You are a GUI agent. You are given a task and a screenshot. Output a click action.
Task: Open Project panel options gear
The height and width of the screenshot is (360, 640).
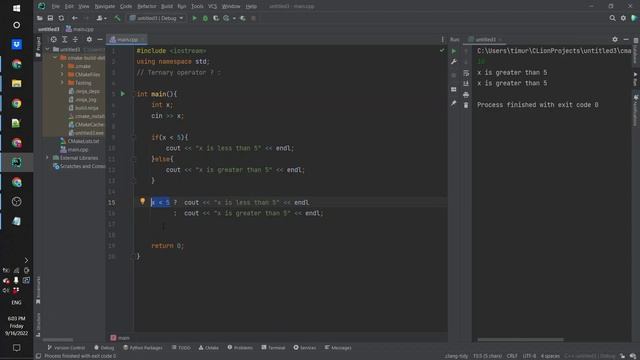pyautogui.click(x=89, y=39)
